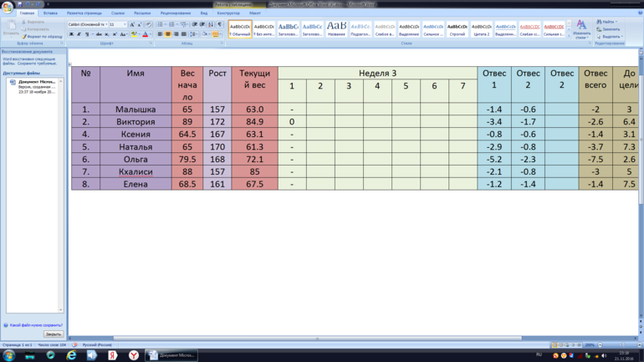This screenshot has width=644, height=362.
Task: Click the "Какой файл нужно сохранить?" link
Action: point(36,325)
